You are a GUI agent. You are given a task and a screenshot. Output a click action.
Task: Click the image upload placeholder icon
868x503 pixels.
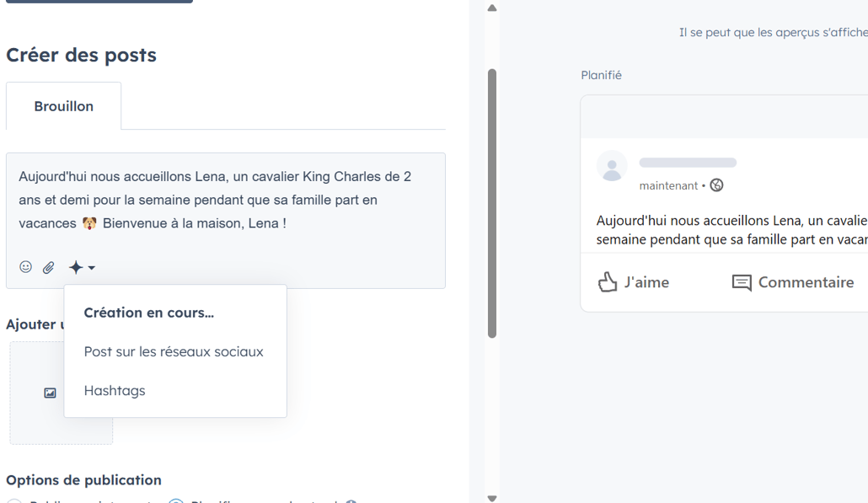[x=49, y=393]
